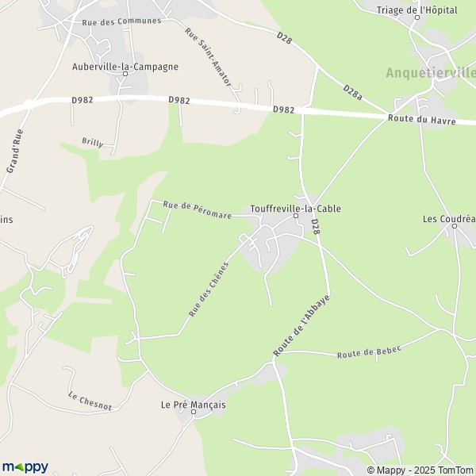This screenshot has height=476, width=476.
Task: Click the Triage de l'Hôpital marker
Action: point(417,17)
